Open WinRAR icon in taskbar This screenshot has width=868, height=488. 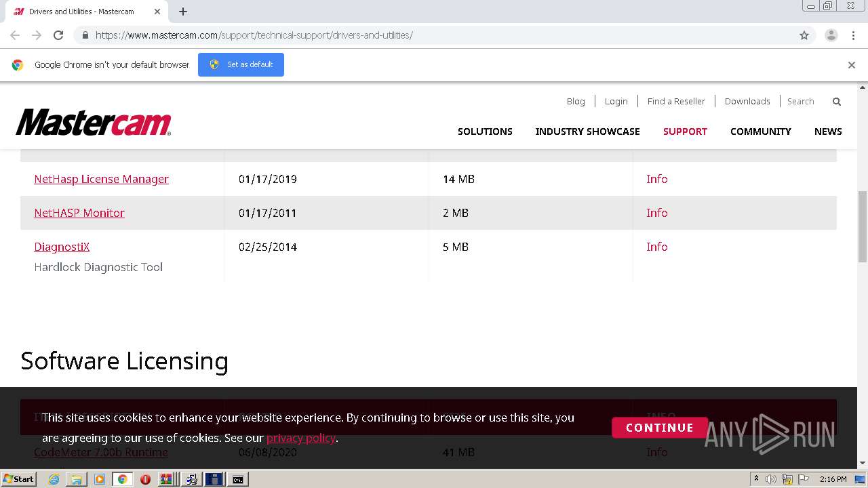167,479
